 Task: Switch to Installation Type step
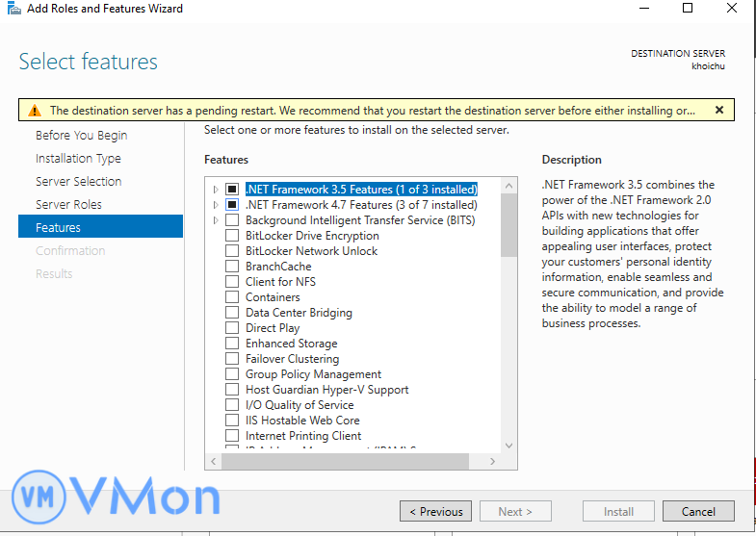pos(78,158)
